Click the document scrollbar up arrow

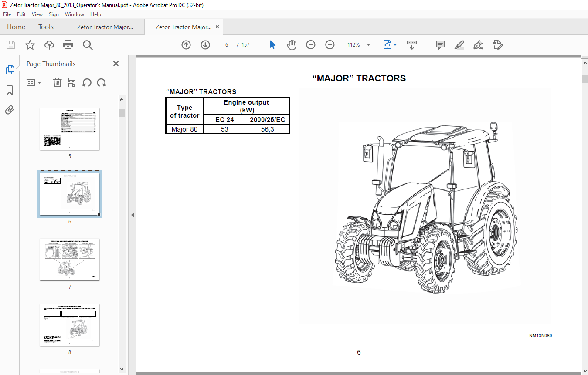click(585, 63)
